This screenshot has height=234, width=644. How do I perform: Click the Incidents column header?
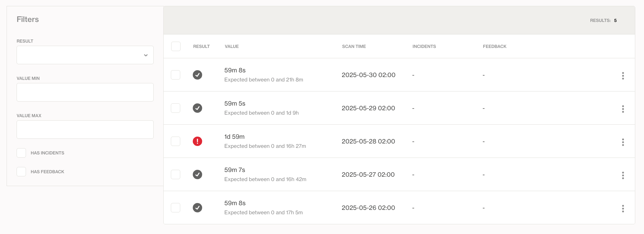[424, 46]
